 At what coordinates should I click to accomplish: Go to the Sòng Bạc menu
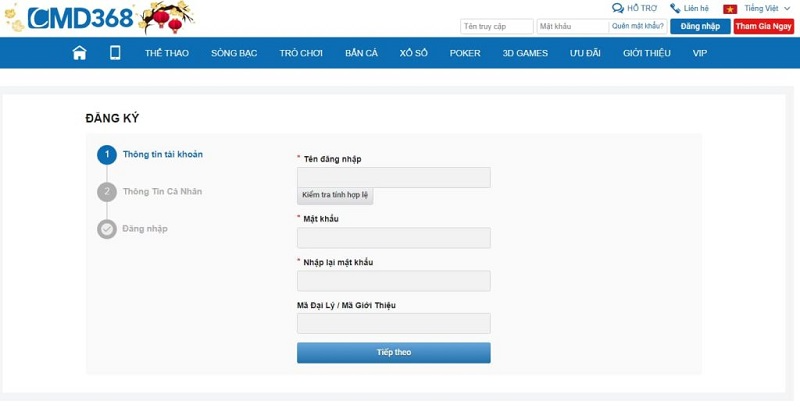pyautogui.click(x=234, y=53)
